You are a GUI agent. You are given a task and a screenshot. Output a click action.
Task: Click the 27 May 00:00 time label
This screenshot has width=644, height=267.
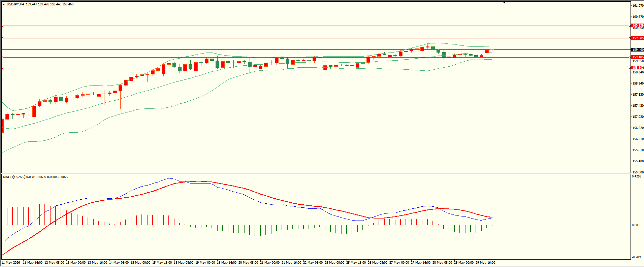[399, 263]
